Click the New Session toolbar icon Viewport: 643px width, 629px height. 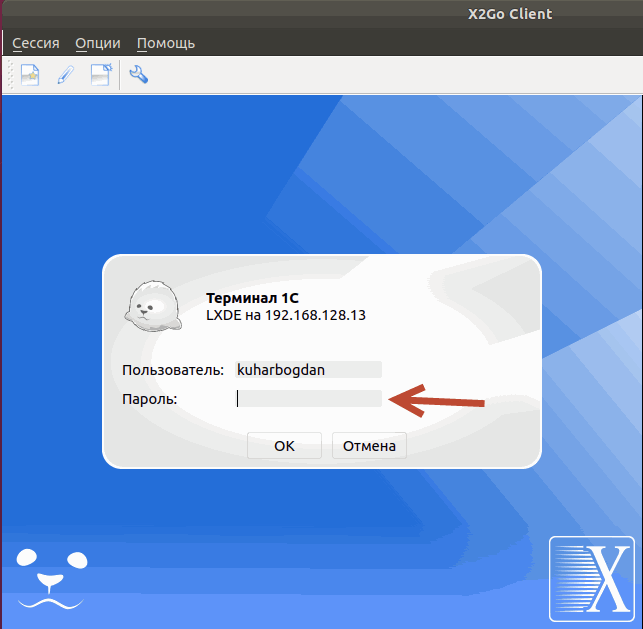tap(30, 75)
